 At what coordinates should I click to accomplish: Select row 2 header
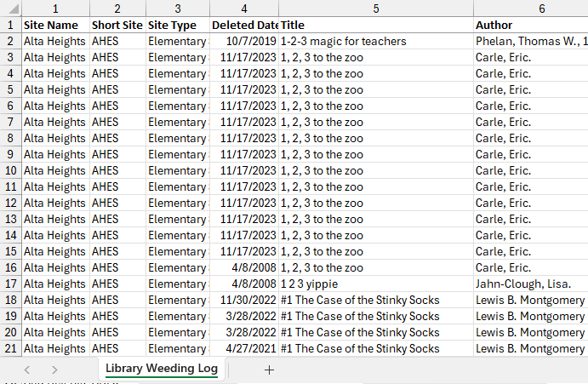tap(10, 41)
